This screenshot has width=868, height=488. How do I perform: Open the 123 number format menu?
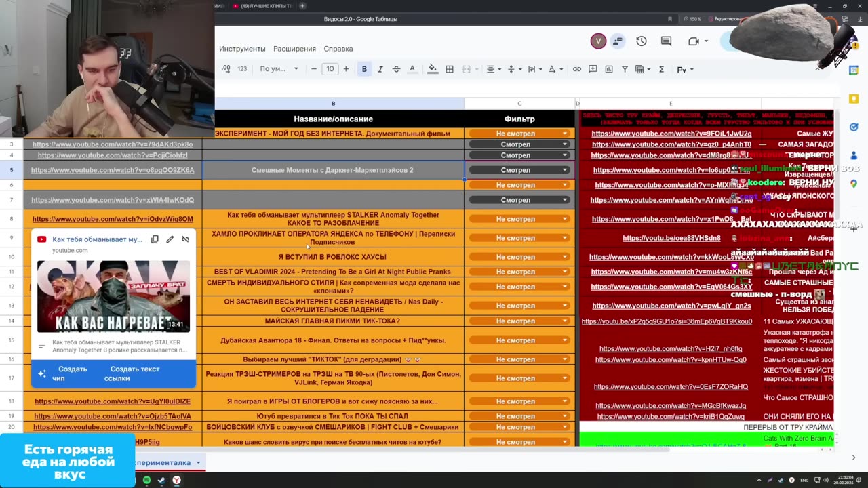click(242, 69)
